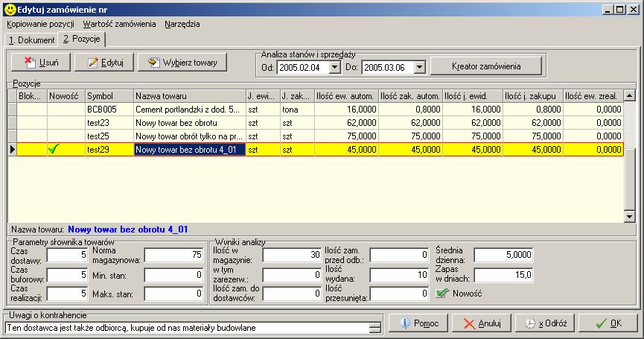This screenshot has height=339, width=644.
Task: Click the Ilość j. ewid. column header
Action: pos(473,96)
